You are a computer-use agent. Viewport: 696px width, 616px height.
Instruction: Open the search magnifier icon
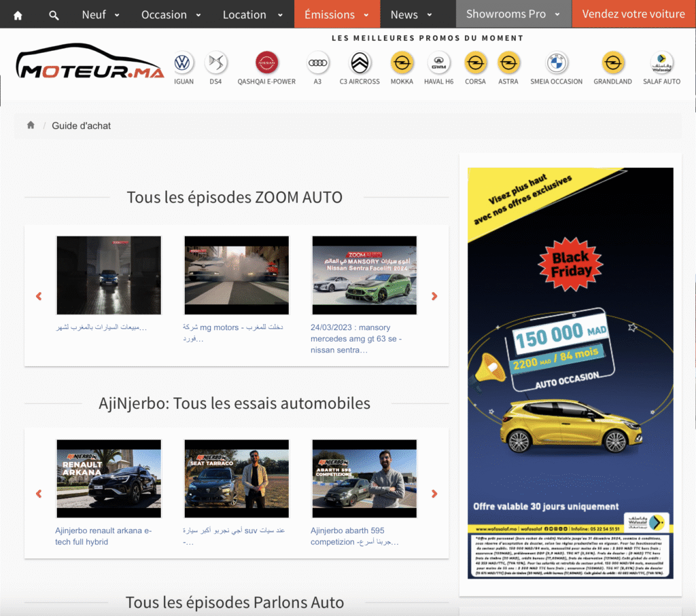pos(54,16)
